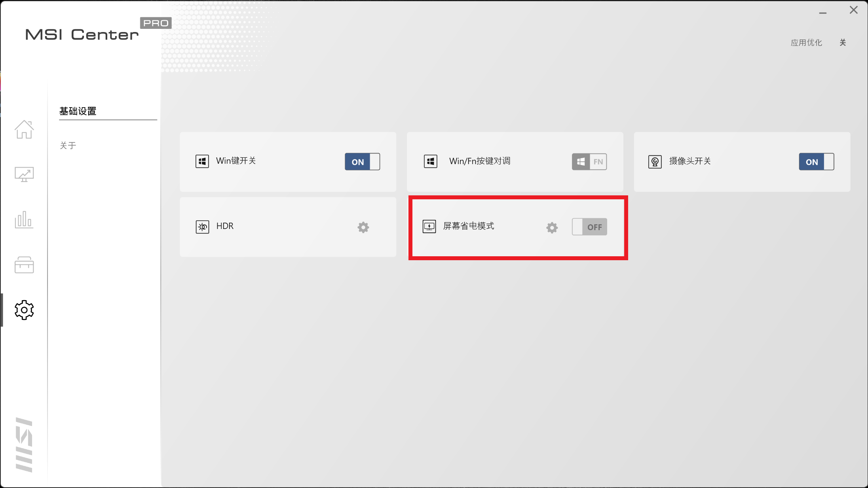Screen dimensions: 868x488
Task: Open the Home sidebar icon
Action: tap(24, 130)
